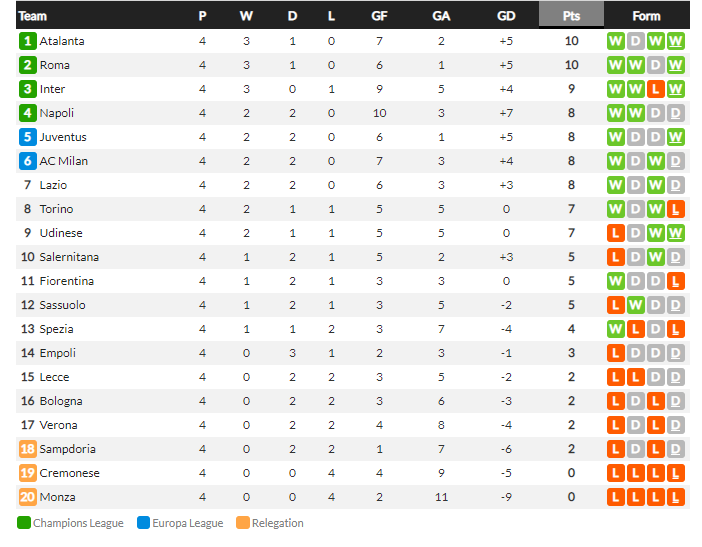Screen dimensions: 702x547
Task: Click Inter's green position badge 3
Action: coord(27,89)
